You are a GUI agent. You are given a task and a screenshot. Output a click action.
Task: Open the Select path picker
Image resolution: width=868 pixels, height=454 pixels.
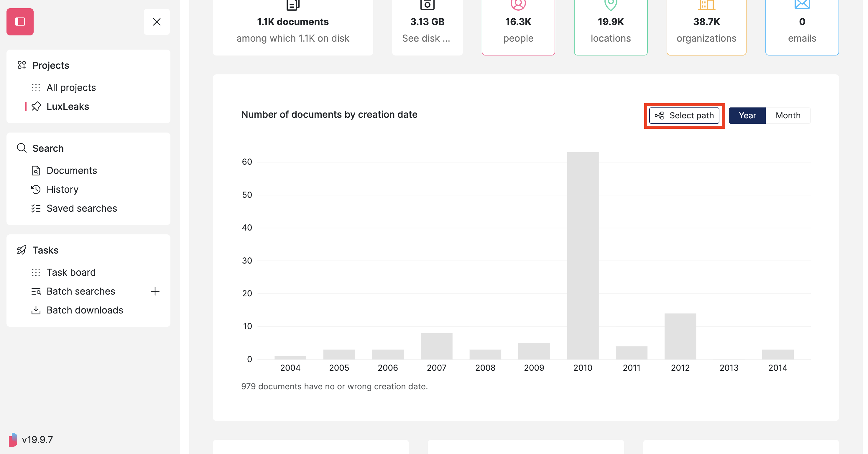(x=685, y=115)
